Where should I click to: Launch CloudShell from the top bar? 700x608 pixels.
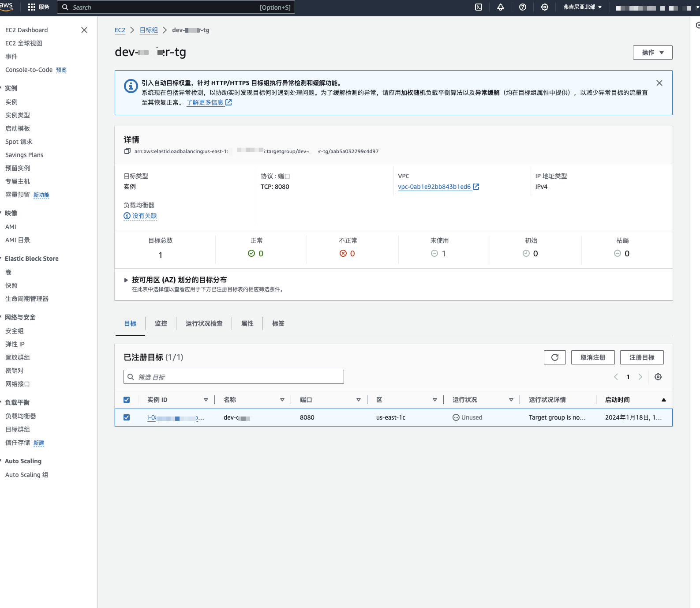pyautogui.click(x=479, y=7)
